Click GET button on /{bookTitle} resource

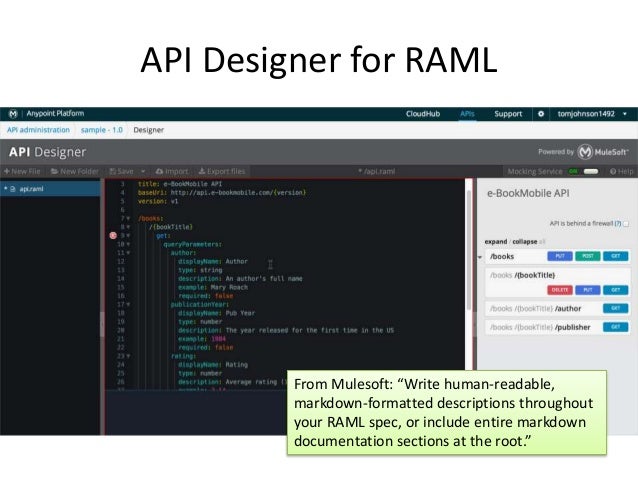pos(616,290)
